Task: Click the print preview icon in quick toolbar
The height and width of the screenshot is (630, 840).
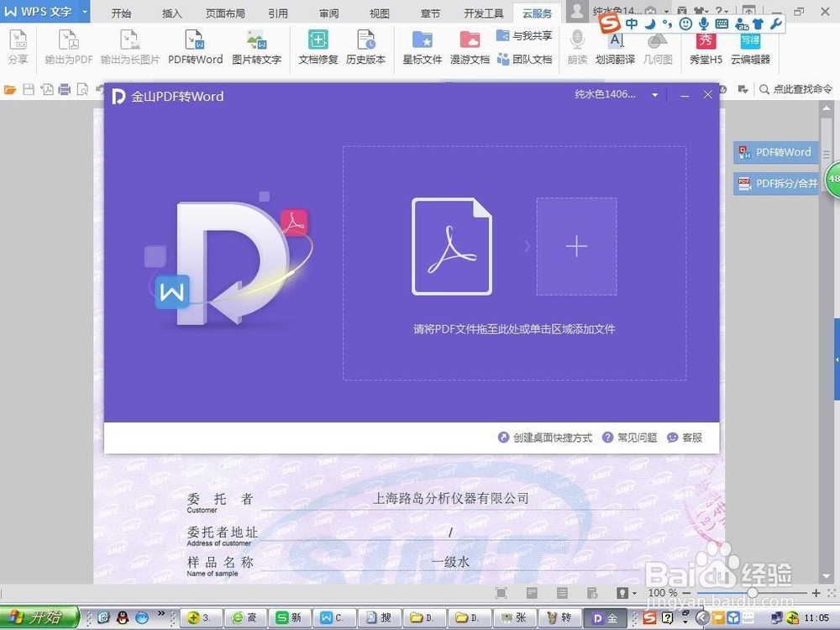Action: coord(82,90)
